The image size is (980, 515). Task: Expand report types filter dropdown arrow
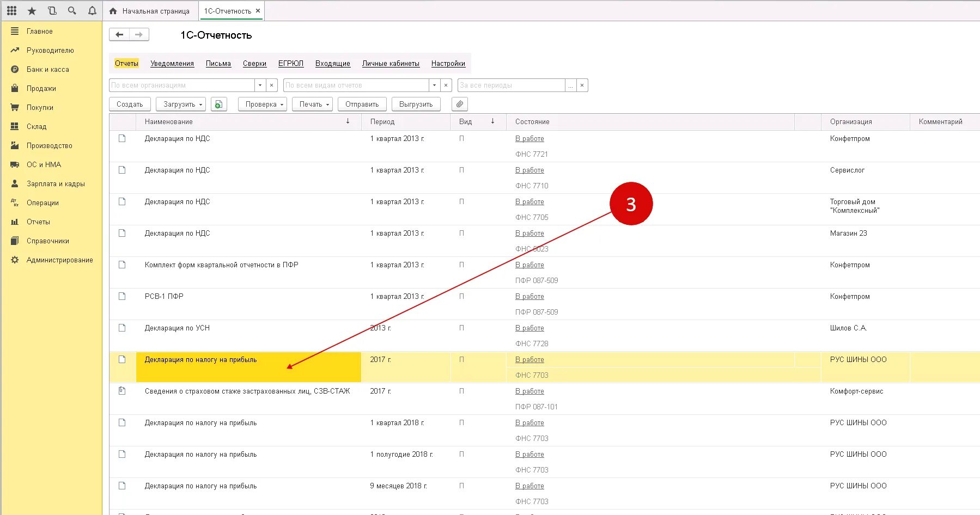(x=435, y=85)
